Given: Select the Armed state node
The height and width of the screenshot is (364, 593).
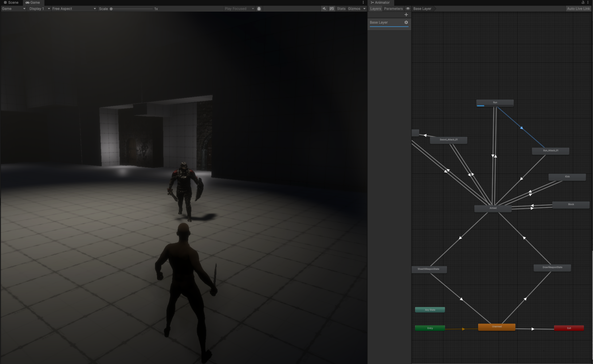Looking at the screenshot, I should (493, 208).
